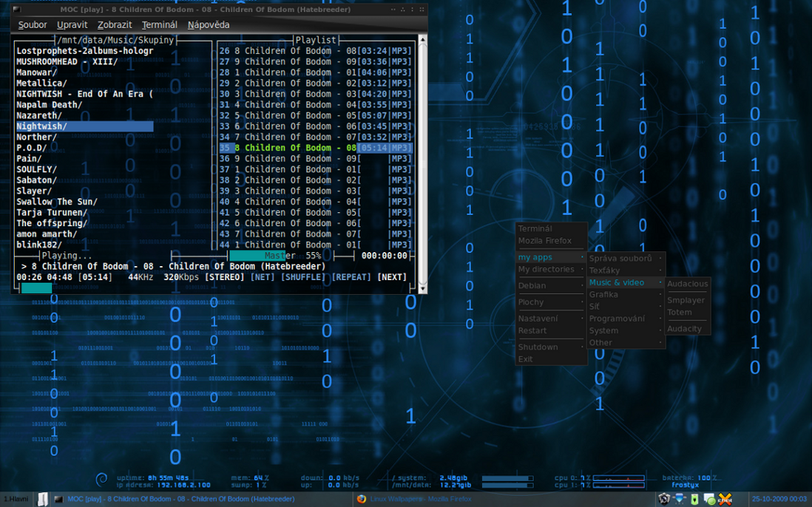Select playlist row 35 currently playing
Screen dimensions: 812x507
point(315,148)
